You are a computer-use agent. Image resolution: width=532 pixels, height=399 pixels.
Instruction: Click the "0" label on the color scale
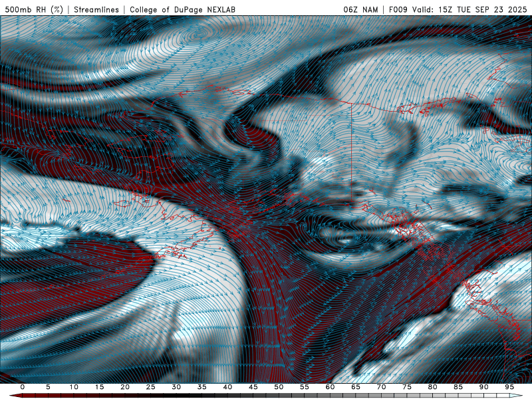pos(23,387)
